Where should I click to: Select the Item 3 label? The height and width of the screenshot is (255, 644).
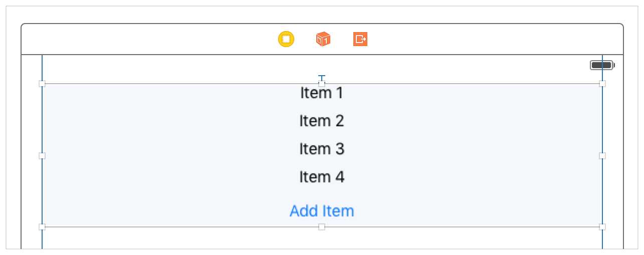(x=322, y=149)
